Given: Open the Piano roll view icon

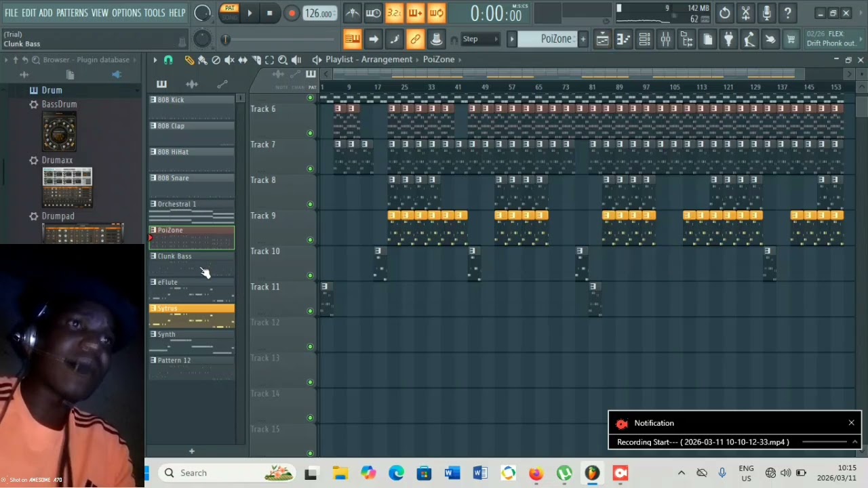Looking at the screenshot, I should 623,40.
